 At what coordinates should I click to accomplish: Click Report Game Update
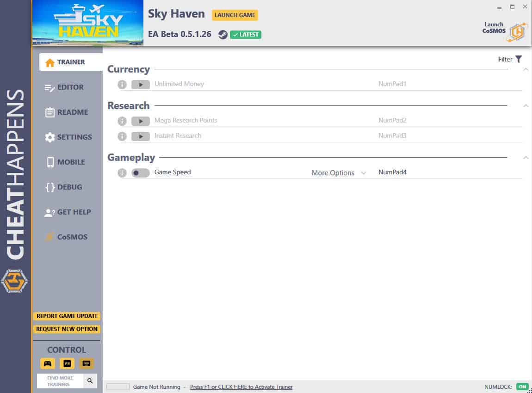click(67, 316)
